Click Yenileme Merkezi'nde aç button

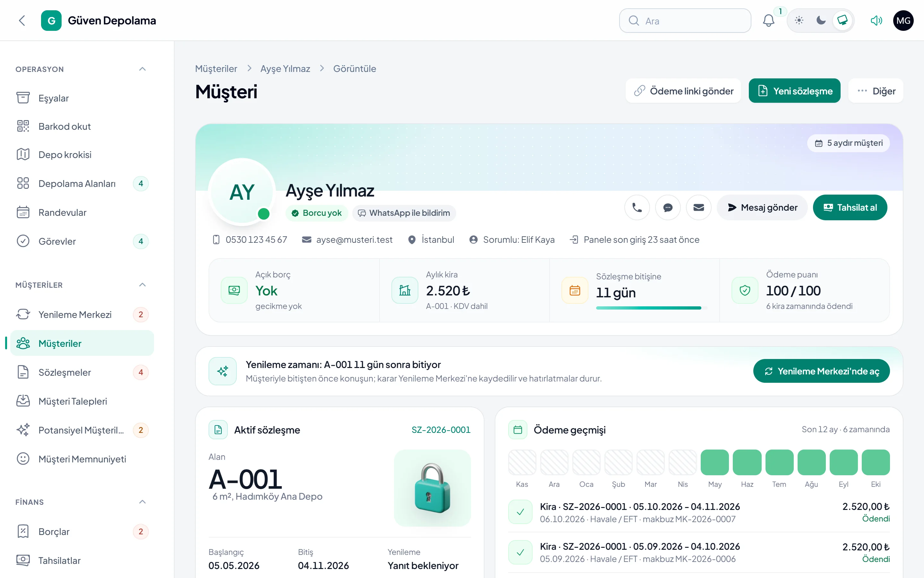[x=821, y=371]
